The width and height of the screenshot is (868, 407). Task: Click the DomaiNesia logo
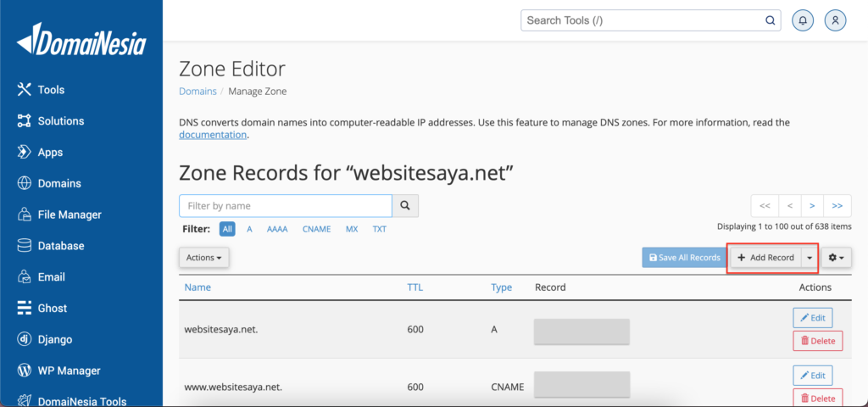(x=81, y=39)
